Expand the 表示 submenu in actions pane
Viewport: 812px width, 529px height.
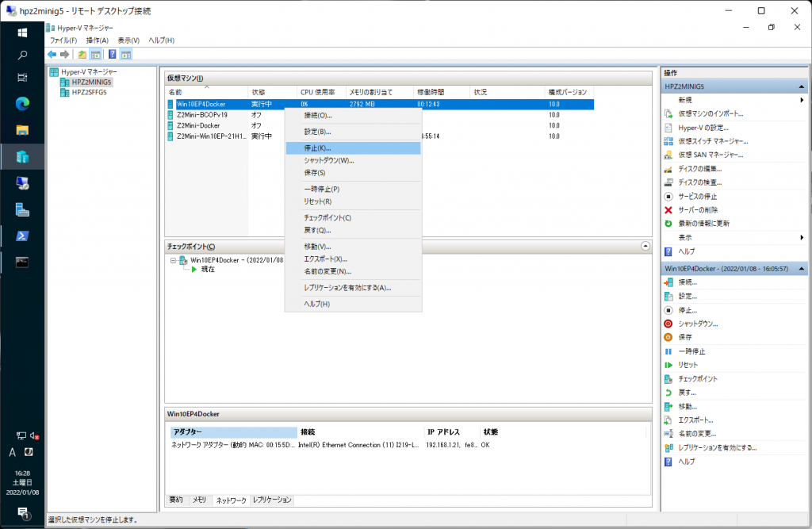pos(802,237)
